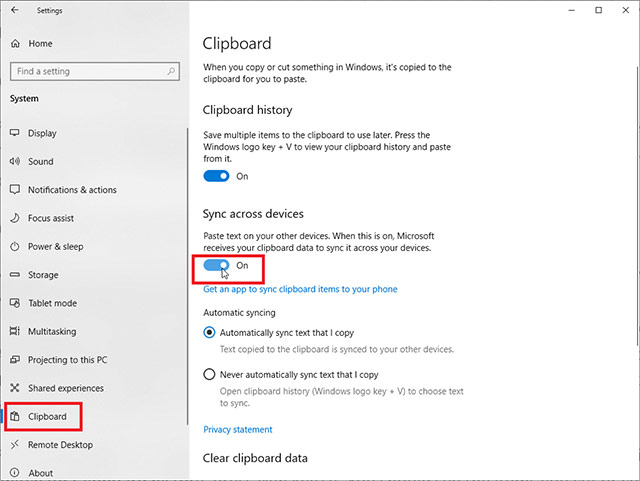
Task: Disable the Sync across devices toggle
Action: point(217,266)
